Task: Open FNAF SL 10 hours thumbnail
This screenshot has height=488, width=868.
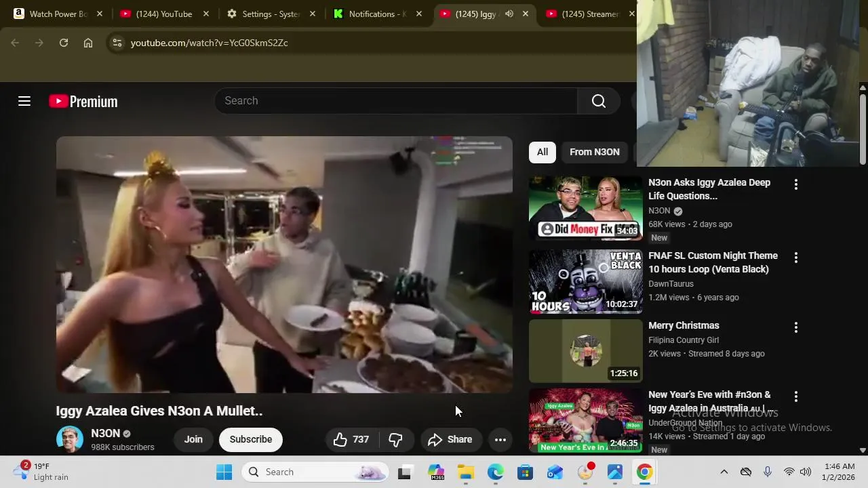Action: 585,281
